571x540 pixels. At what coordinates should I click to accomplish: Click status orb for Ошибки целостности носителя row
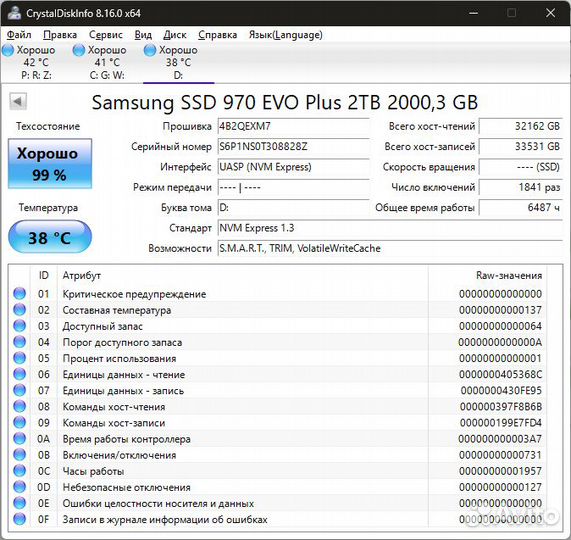point(19,503)
